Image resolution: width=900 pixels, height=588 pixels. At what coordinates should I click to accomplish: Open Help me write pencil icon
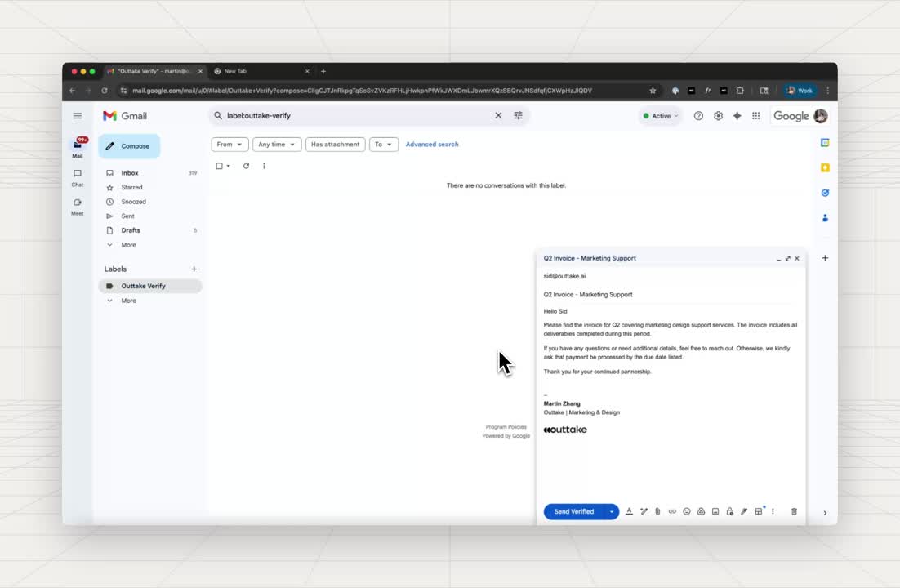click(x=644, y=511)
